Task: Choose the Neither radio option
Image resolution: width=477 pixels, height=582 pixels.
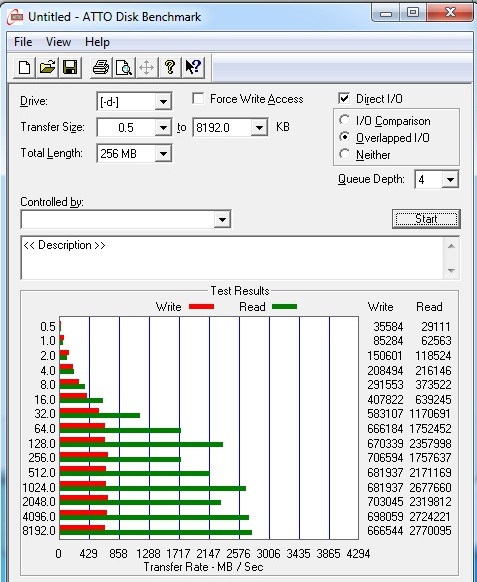Action: (344, 154)
